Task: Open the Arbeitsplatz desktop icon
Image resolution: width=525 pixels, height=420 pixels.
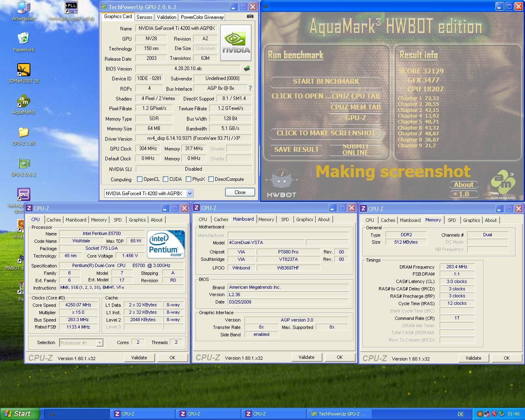Action: pyautogui.click(x=23, y=8)
